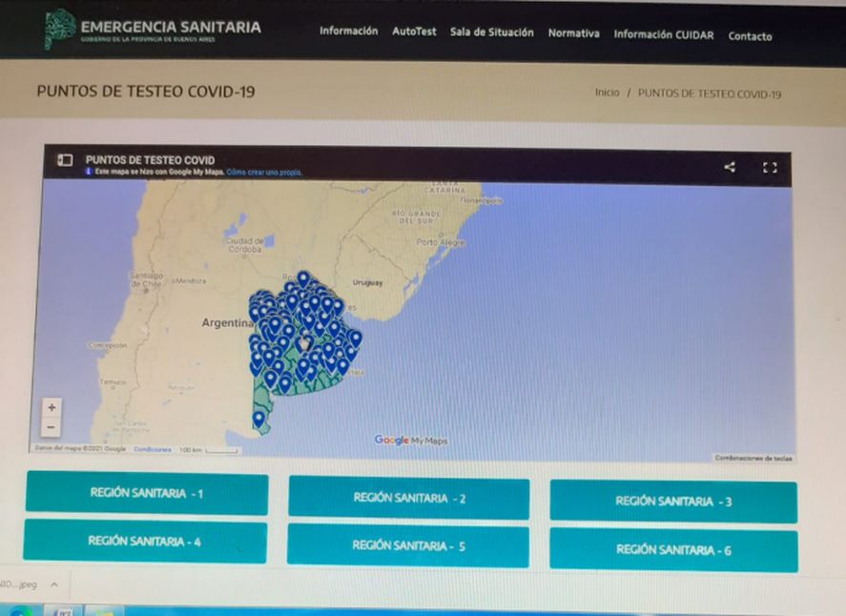
Task: Click the Cómo crear uno propio link
Action: (264, 175)
